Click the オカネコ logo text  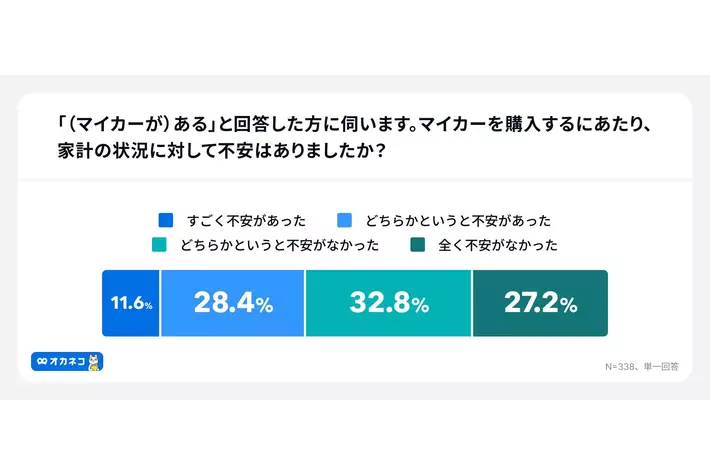pos(67,361)
